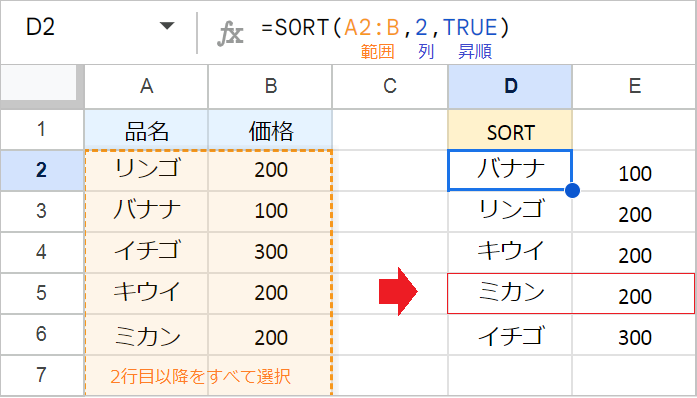Select row 3 header
Screen dimensions: 697x398
(42, 211)
